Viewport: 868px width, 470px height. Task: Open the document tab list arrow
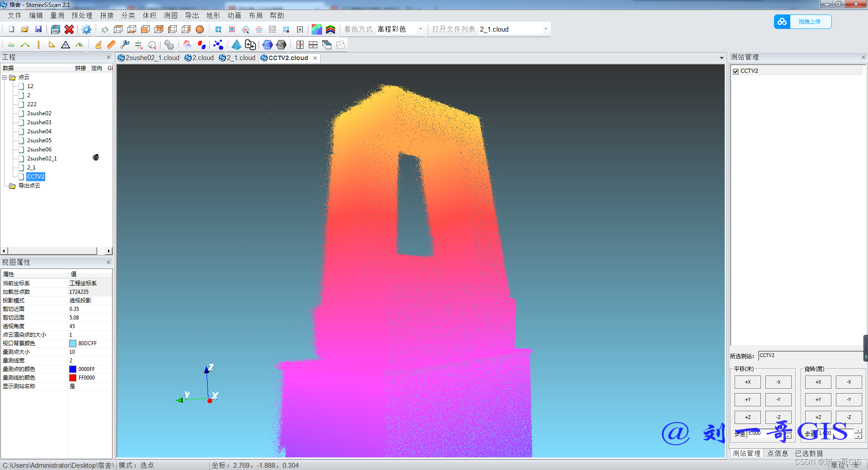(x=722, y=58)
